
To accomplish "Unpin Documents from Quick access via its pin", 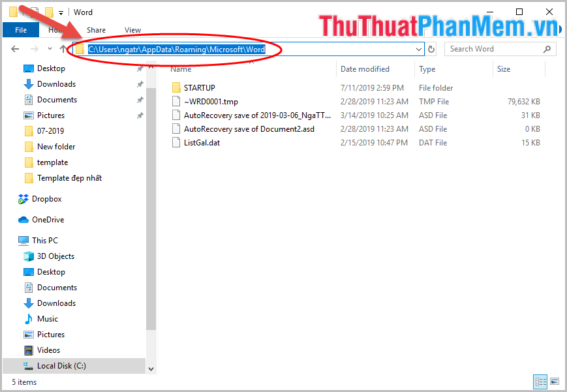I will click(x=140, y=99).
